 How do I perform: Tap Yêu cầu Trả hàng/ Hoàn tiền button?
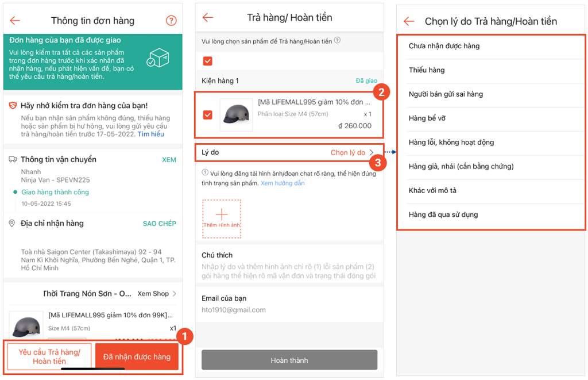click(49, 356)
